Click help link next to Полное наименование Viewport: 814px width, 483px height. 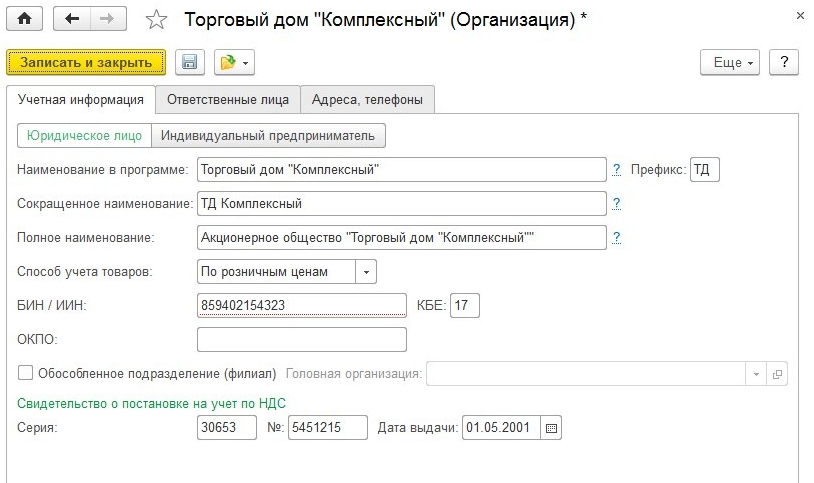click(617, 237)
